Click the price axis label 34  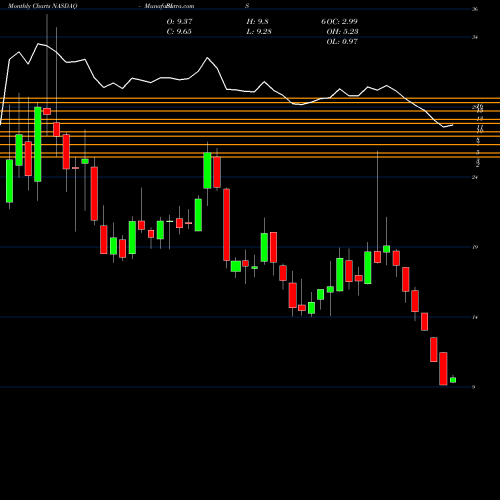click(x=475, y=37)
